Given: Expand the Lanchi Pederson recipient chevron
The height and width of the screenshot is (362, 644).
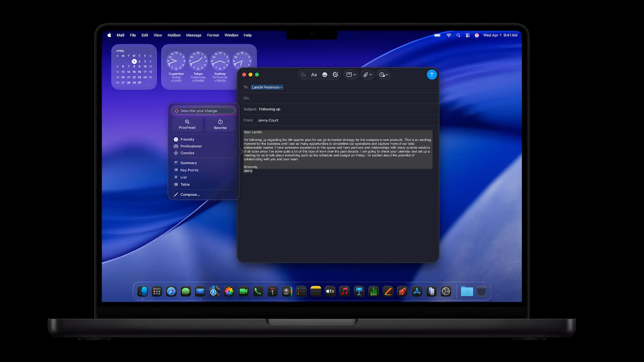Looking at the screenshot, I should click(281, 87).
